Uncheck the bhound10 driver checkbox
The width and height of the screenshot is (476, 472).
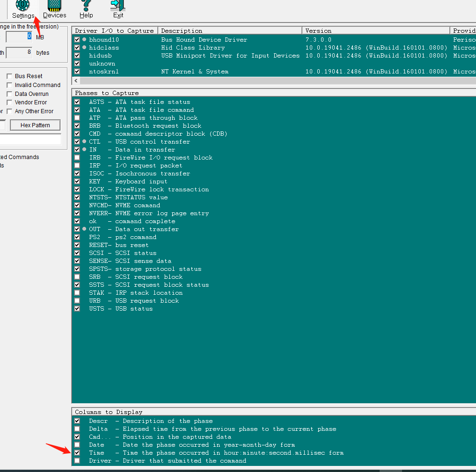[x=77, y=39]
